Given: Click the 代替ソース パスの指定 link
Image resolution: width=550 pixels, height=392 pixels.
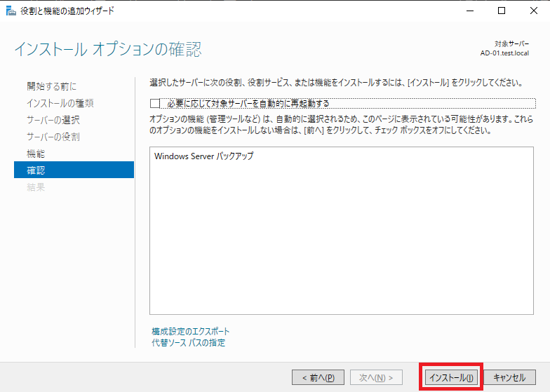Looking at the screenshot, I should tap(189, 343).
